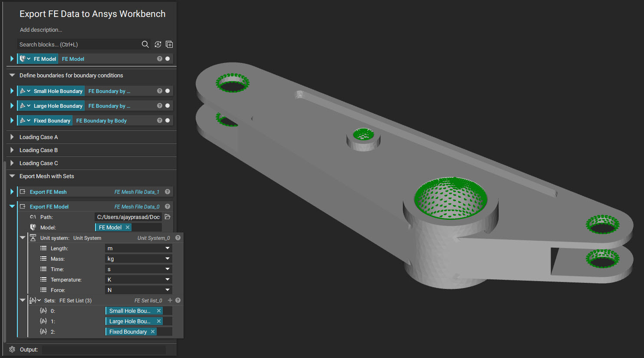Click the add block icon beside search
The width and height of the screenshot is (644, 358).
(169, 44)
